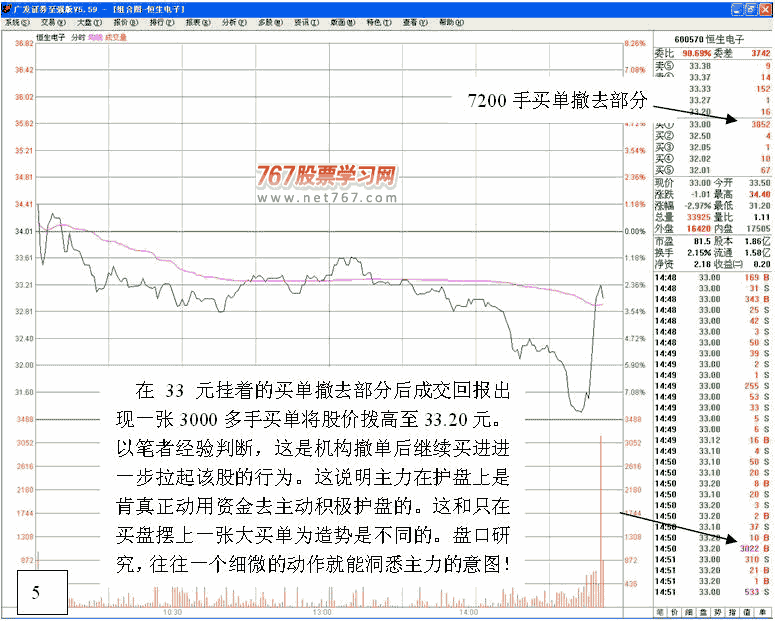Switch to the 势 tab at bottom right
Viewport: 775px width, 621px height.
[718, 612]
